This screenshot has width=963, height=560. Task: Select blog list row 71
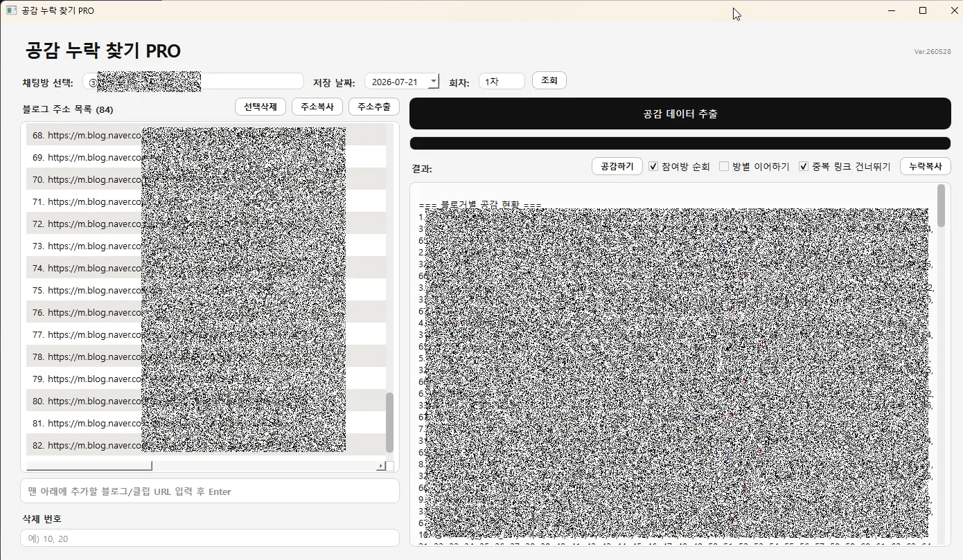pyautogui.click(x=206, y=201)
